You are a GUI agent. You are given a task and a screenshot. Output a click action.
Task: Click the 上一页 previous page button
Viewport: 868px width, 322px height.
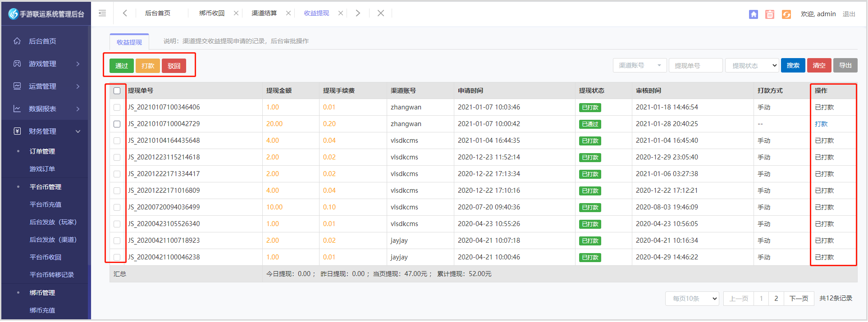pyautogui.click(x=739, y=299)
